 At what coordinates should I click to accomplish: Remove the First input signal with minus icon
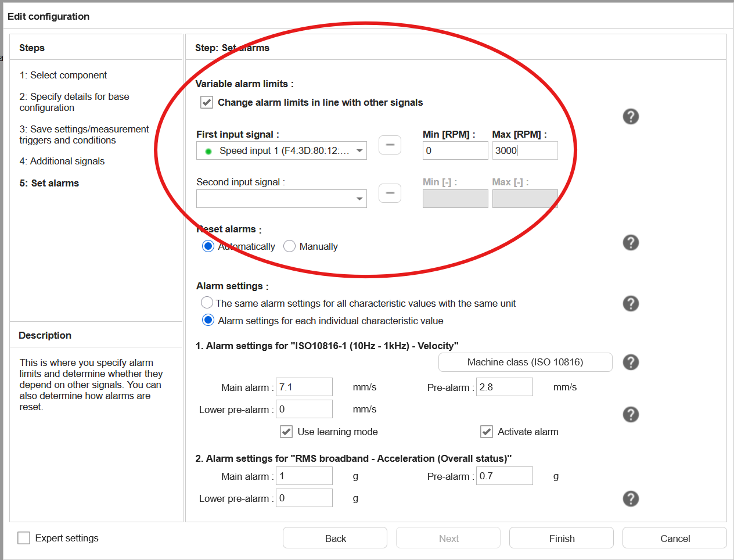390,145
